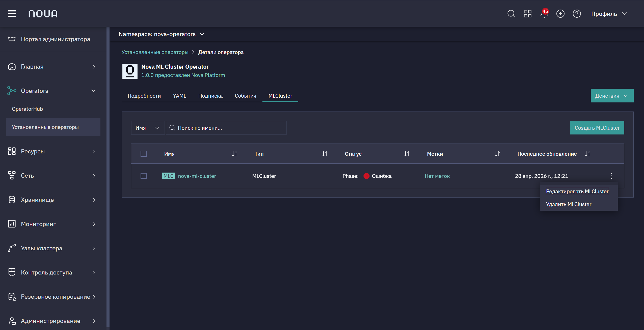This screenshot has height=330, width=644.
Task: Open the Действия dropdown button
Action: pos(612,96)
